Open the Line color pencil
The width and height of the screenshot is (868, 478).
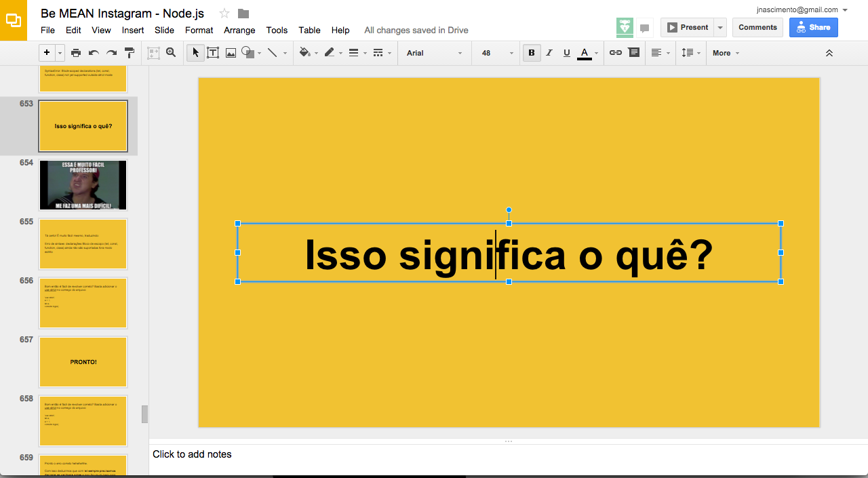[330, 53]
